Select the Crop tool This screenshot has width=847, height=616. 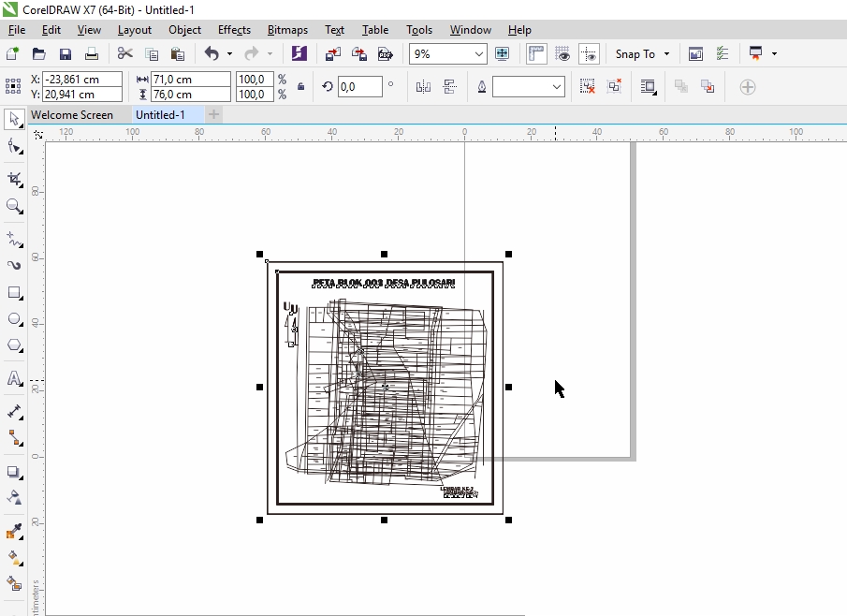click(x=14, y=180)
